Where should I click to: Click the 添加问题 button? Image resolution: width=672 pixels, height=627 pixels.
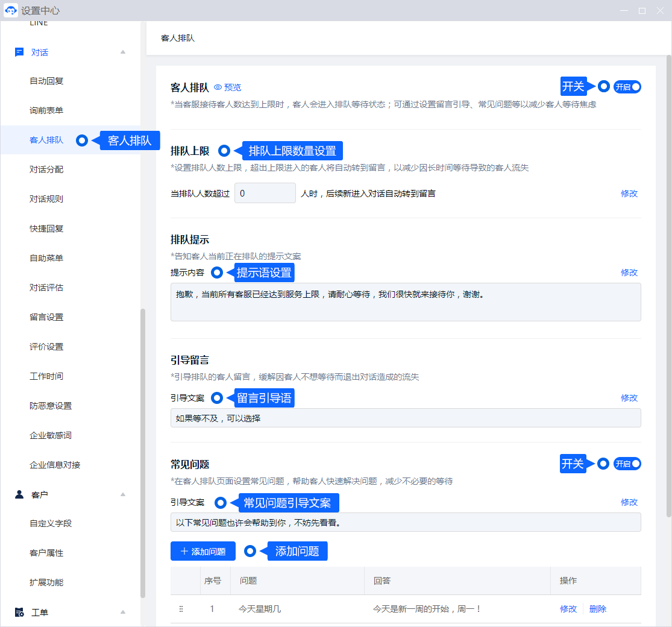pyautogui.click(x=203, y=551)
